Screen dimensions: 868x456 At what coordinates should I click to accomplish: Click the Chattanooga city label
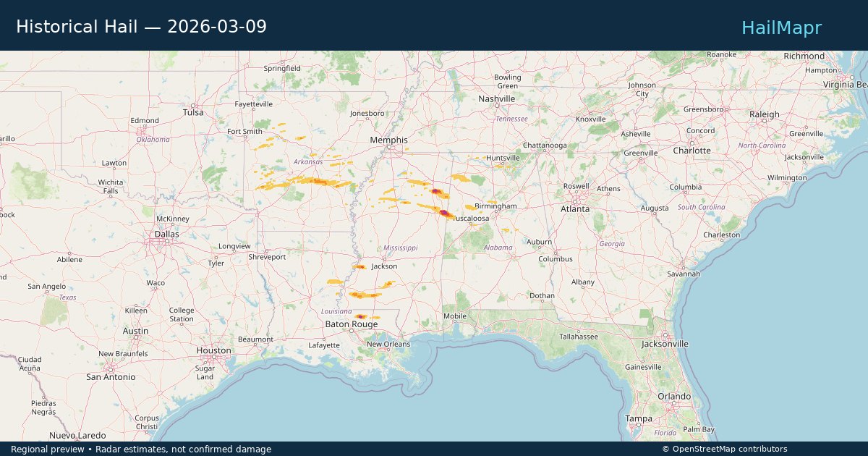click(x=545, y=145)
